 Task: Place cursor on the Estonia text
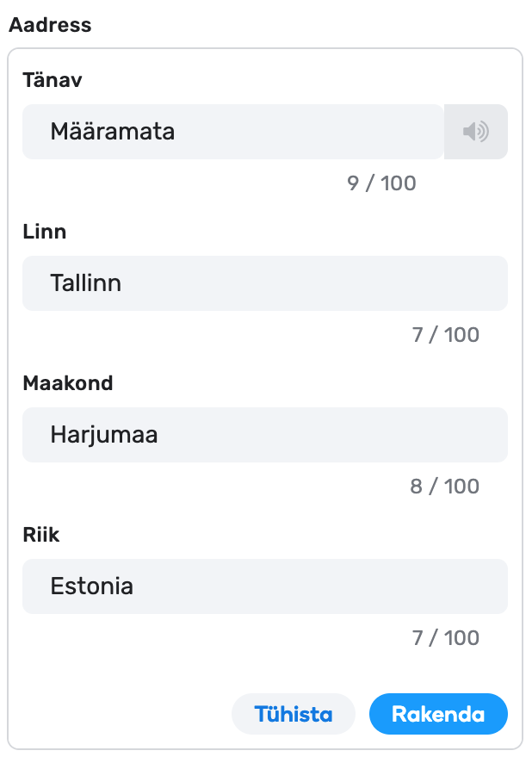92,586
